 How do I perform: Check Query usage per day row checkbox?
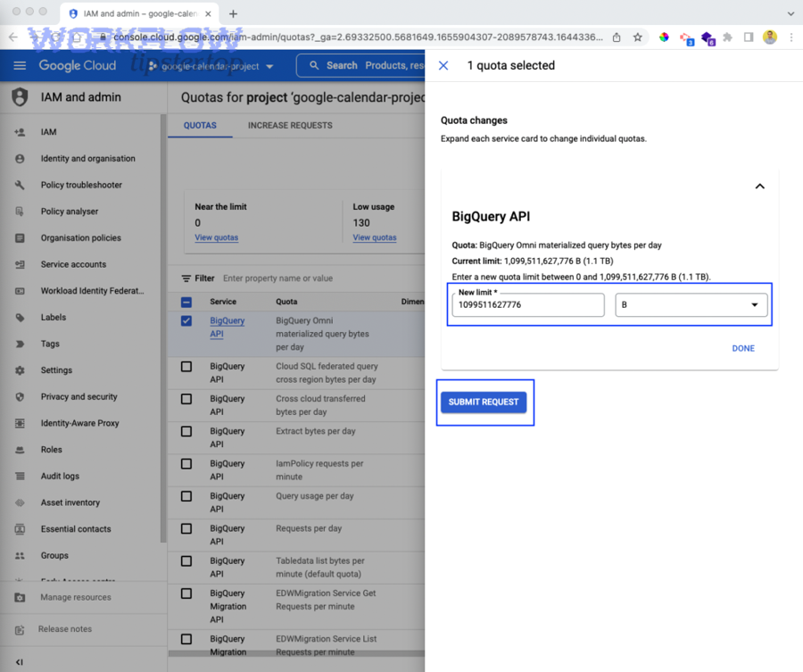[x=186, y=496]
